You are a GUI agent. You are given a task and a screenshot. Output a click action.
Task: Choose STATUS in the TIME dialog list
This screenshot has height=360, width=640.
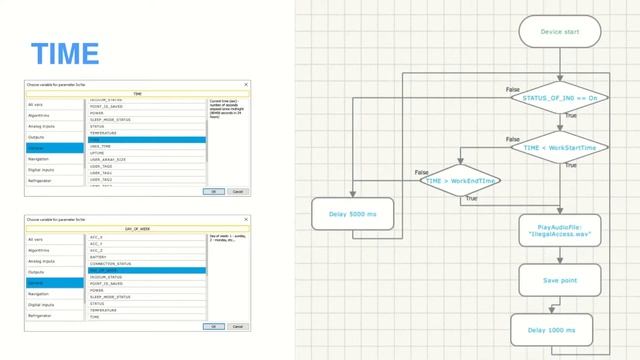147,127
